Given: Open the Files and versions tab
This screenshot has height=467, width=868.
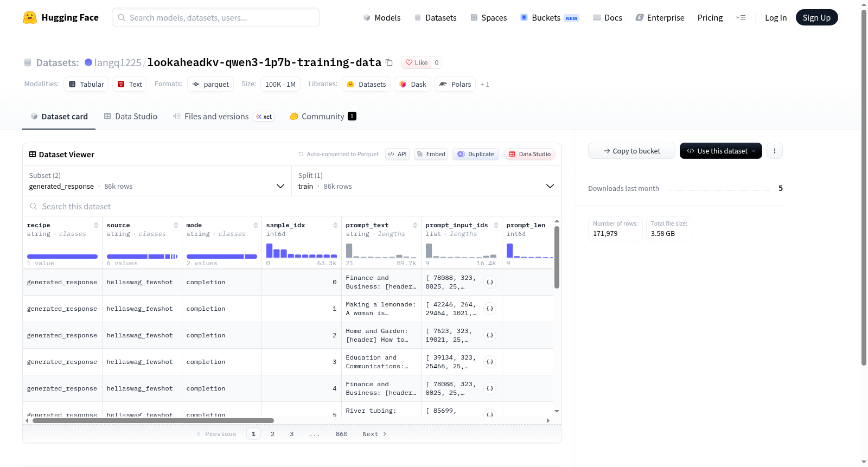Looking at the screenshot, I should [x=224, y=117].
